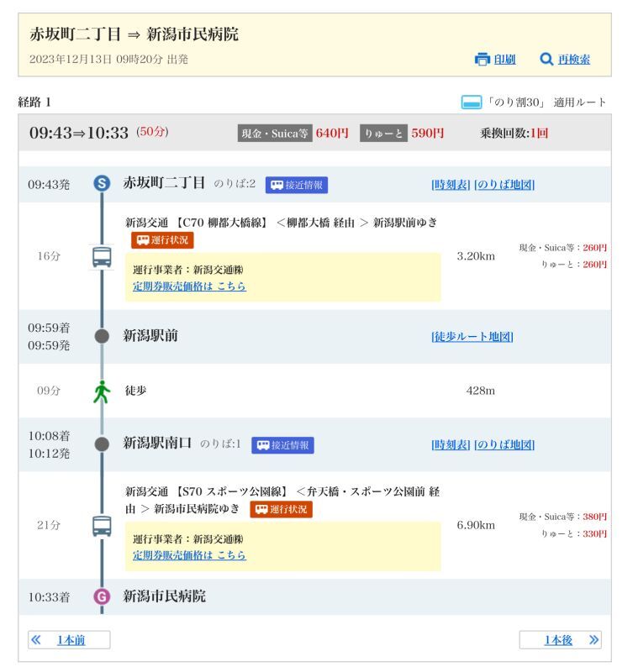This screenshot has width=638, height=672.
Task: Click the 現金・Suica等 fare label
Action: pos(275,134)
